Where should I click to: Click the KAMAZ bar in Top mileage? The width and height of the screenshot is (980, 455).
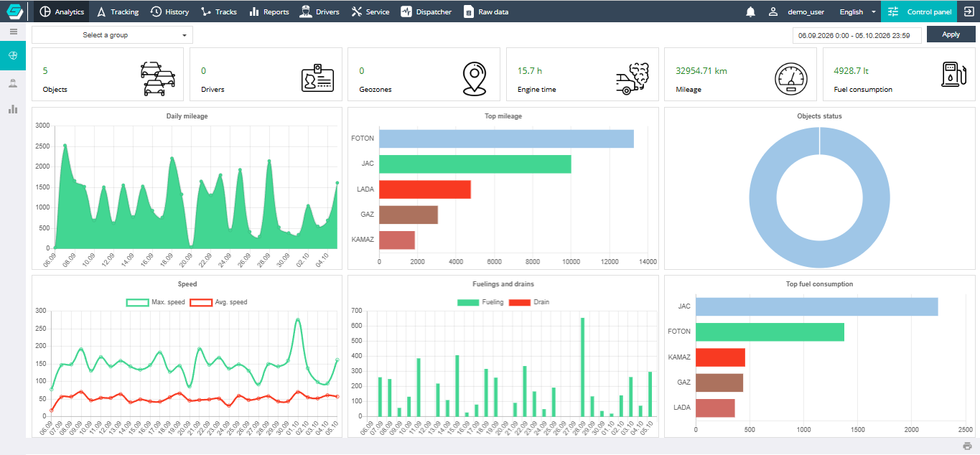pyautogui.click(x=397, y=240)
